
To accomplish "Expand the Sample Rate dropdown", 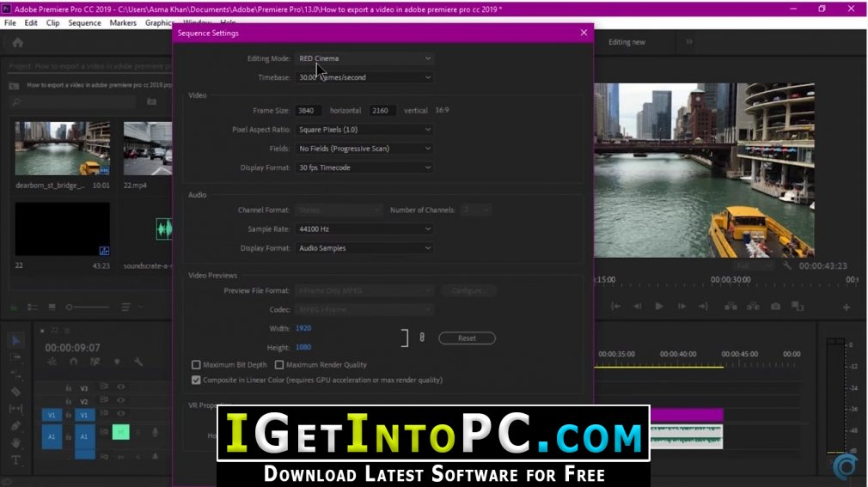I will tap(364, 229).
